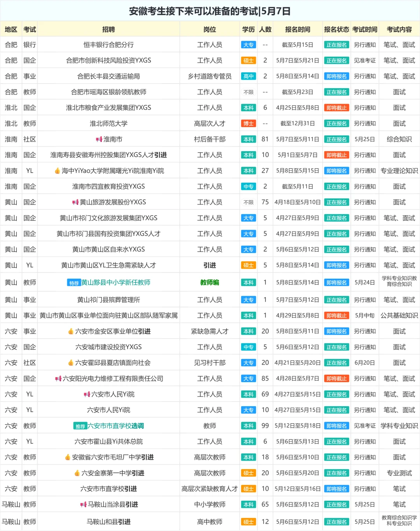Click the 即将截止 badge in 淮北市粮食产业发展集团YXGS row
This screenshot has height=531, width=420.
tap(336, 108)
